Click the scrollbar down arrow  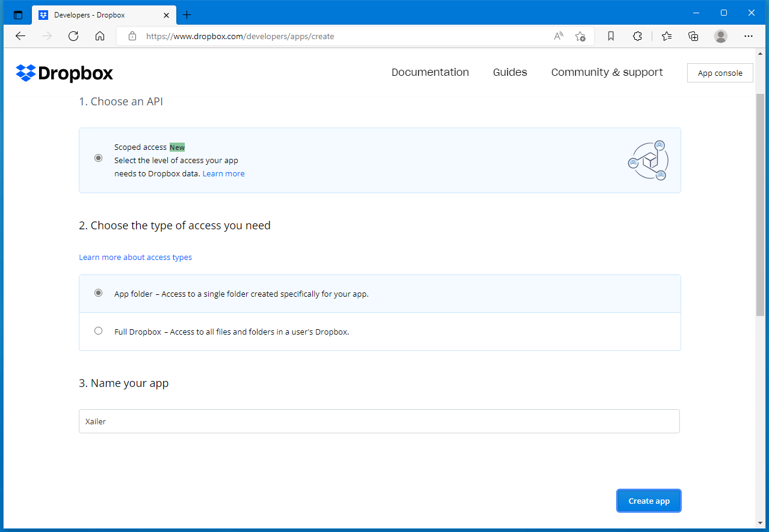tap(761, 522)
